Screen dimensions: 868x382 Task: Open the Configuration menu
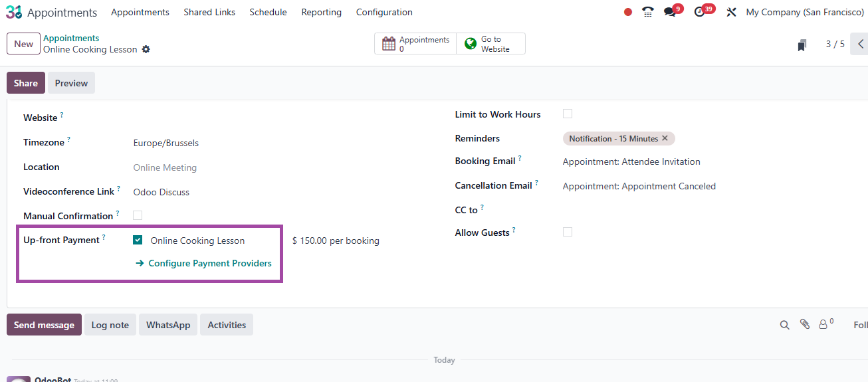pos(384,12)
